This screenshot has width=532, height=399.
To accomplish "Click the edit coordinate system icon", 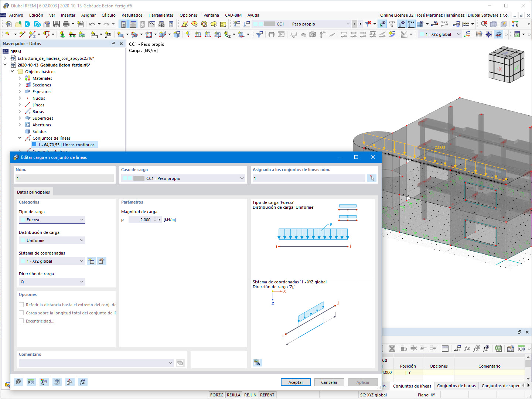I will click(x=102, y=261).
